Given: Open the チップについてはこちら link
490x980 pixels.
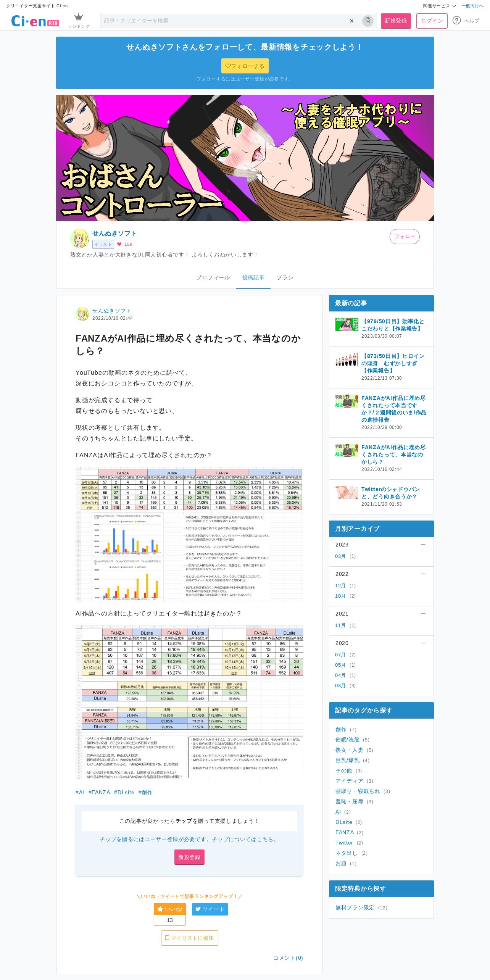Looking at the screenshot, I should (x=245, y=839).
